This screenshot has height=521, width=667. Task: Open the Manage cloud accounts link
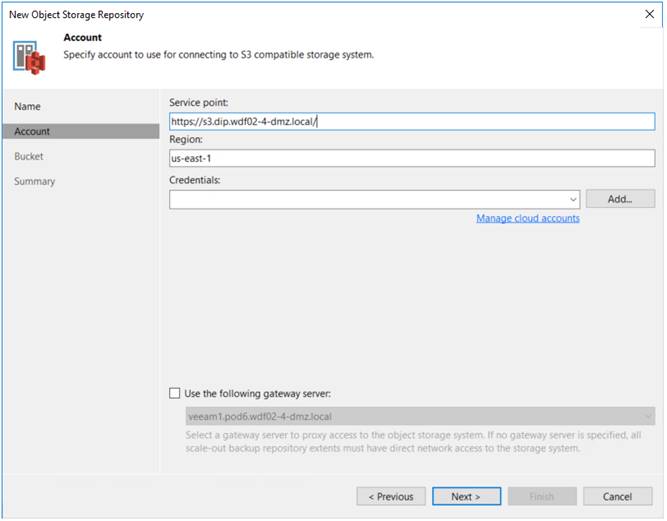(x=529, y=219)
